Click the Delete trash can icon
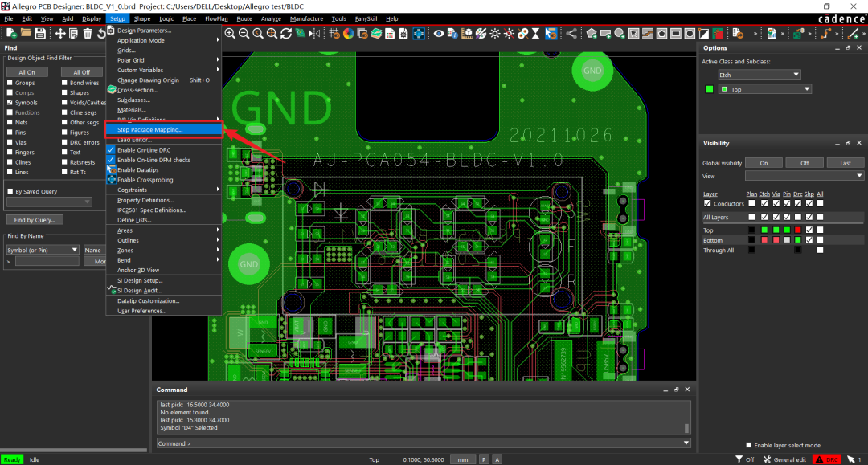 pos(88,33)
